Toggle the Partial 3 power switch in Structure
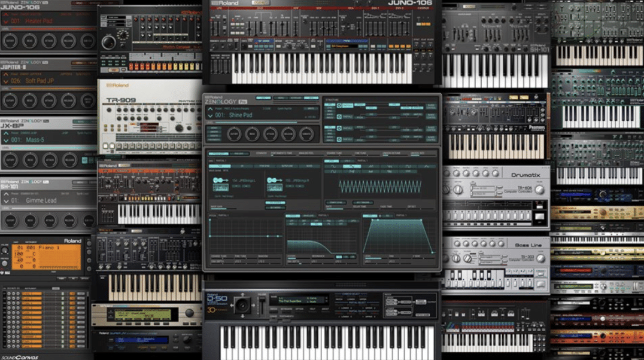 [339, 128]
